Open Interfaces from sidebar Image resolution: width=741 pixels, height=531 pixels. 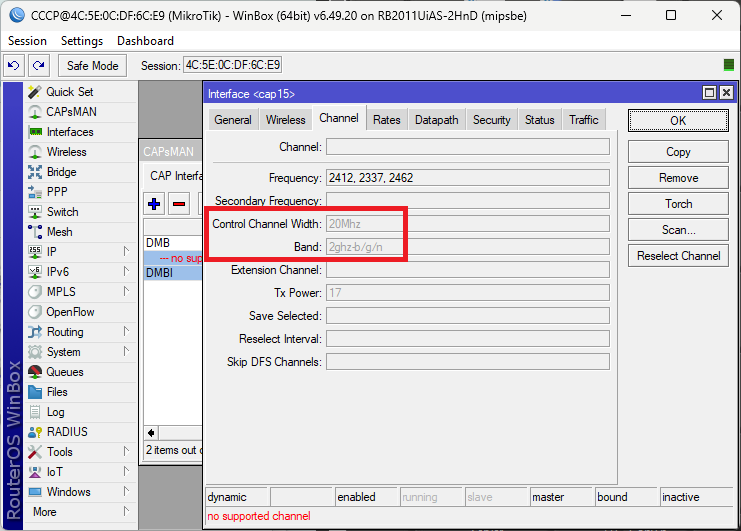click(x=80, y=132)
